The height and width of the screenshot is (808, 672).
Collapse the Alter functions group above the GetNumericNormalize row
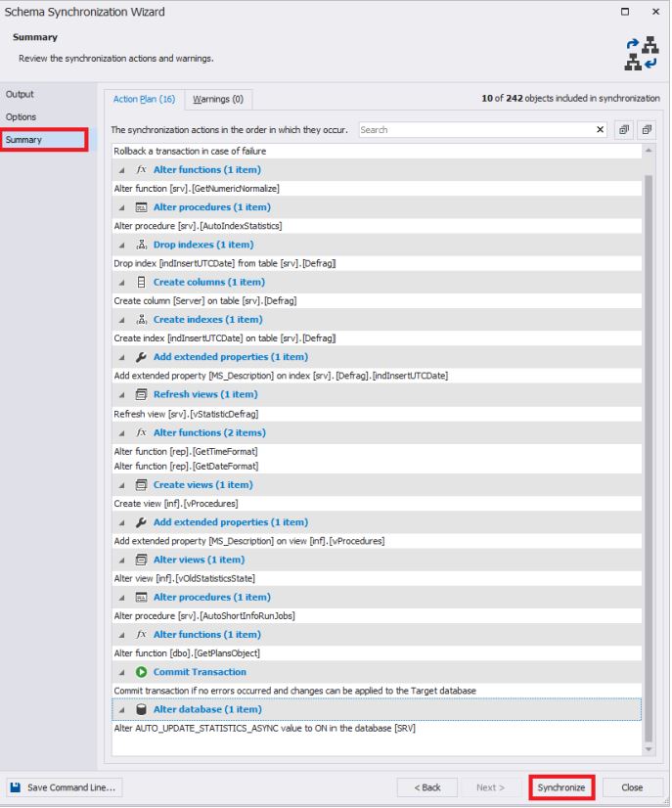pyautogui.click(x=121, y=170)
